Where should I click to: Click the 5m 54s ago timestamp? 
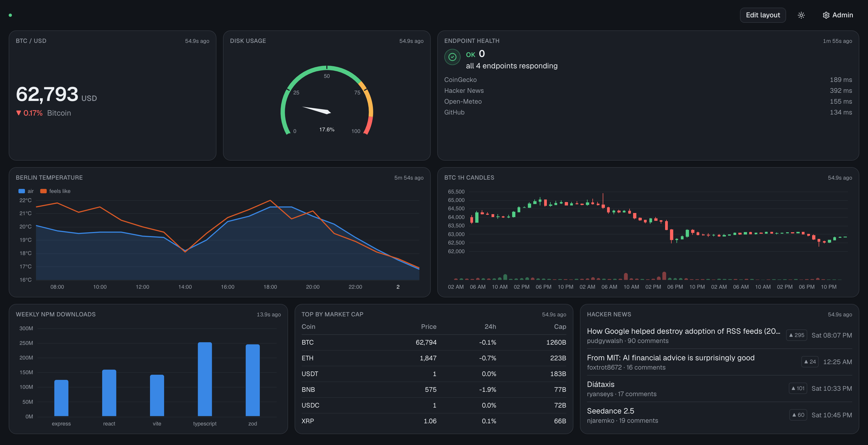(409, 178)
